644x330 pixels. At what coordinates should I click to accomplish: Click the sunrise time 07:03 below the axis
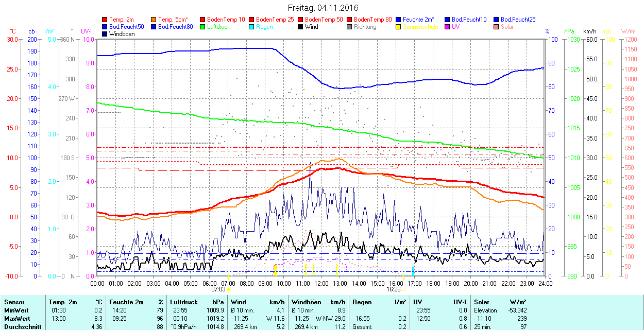[x=218, y=289]
